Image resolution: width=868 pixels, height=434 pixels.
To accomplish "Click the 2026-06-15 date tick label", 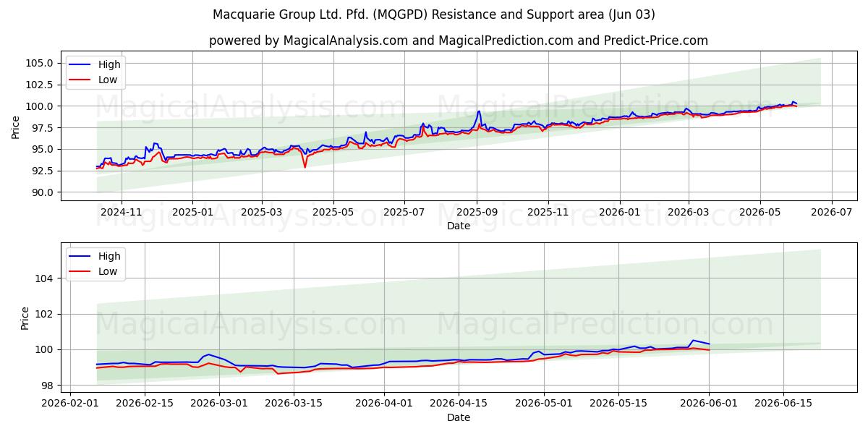I will [x=783, y=403].
